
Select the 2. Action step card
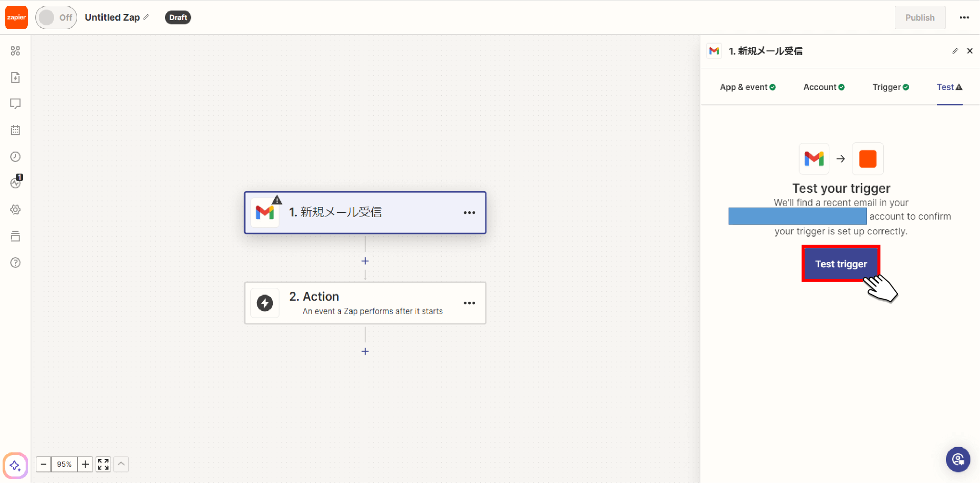(x=365, y=303)
